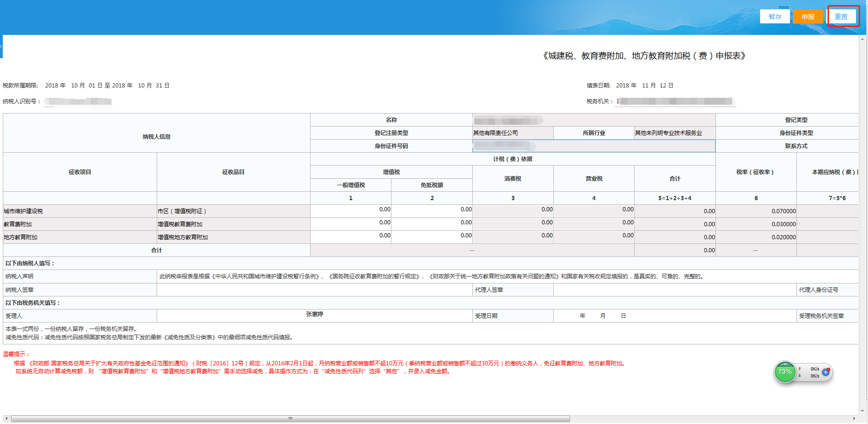Click the 纳税人声明 declaration text
The width and height of the screenshot is (868, 424).
point(432,276)
